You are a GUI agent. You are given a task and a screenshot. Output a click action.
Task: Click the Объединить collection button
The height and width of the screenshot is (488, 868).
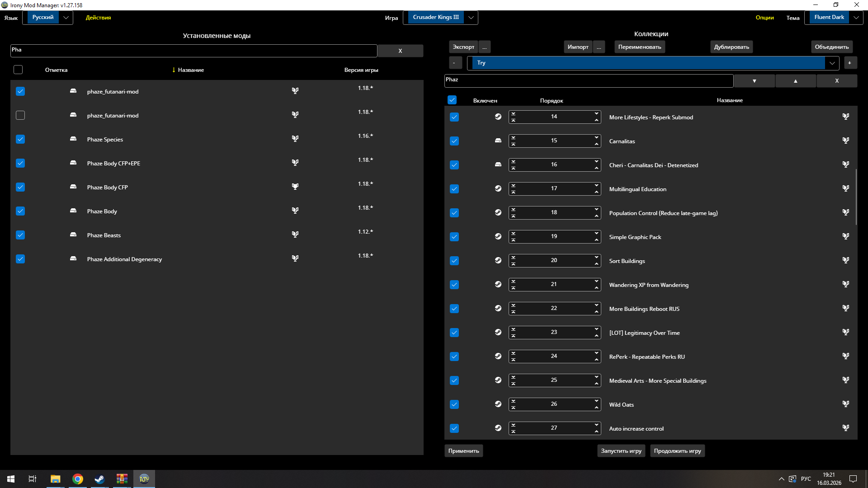(832, 47)
